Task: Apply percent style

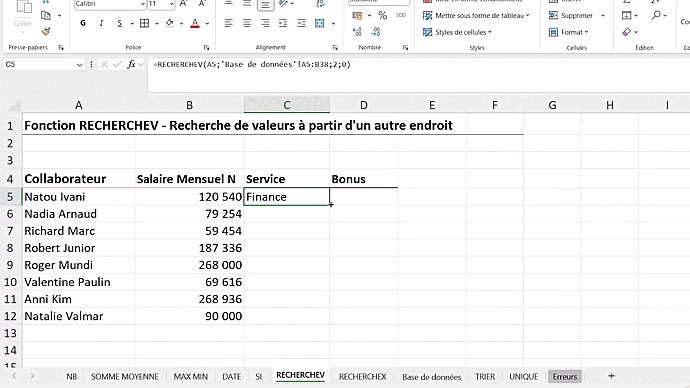Action: tap(382, 16)
